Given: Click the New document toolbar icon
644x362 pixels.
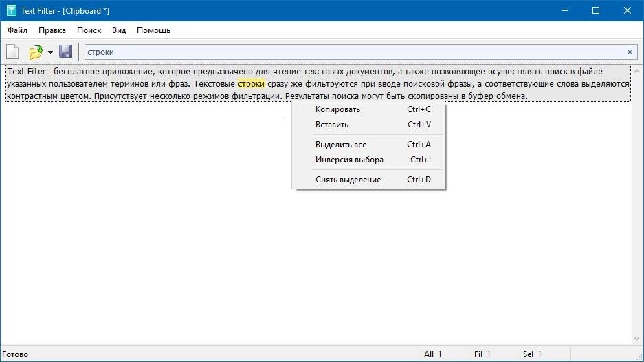Looking at the screenshot, I should coord(12,52).
